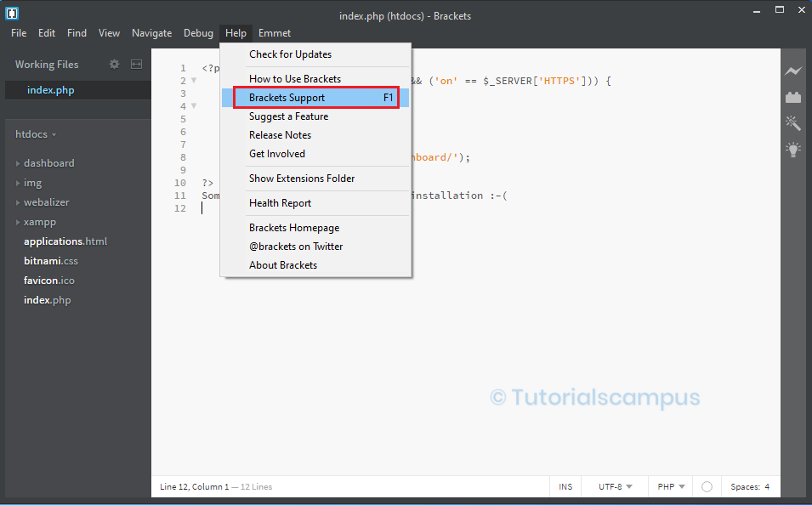The height and width of the screenshot is (505, 812).
Task: Open the Emmet menu
Action: [275, 33]
